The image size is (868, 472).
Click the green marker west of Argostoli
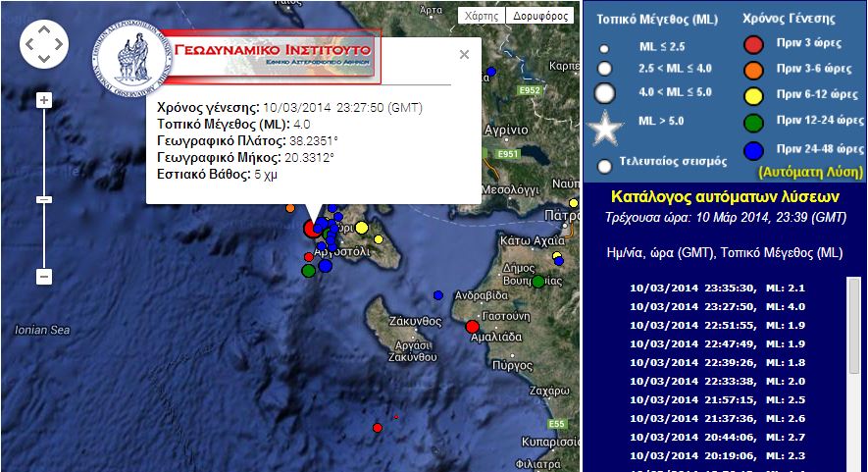308,270
